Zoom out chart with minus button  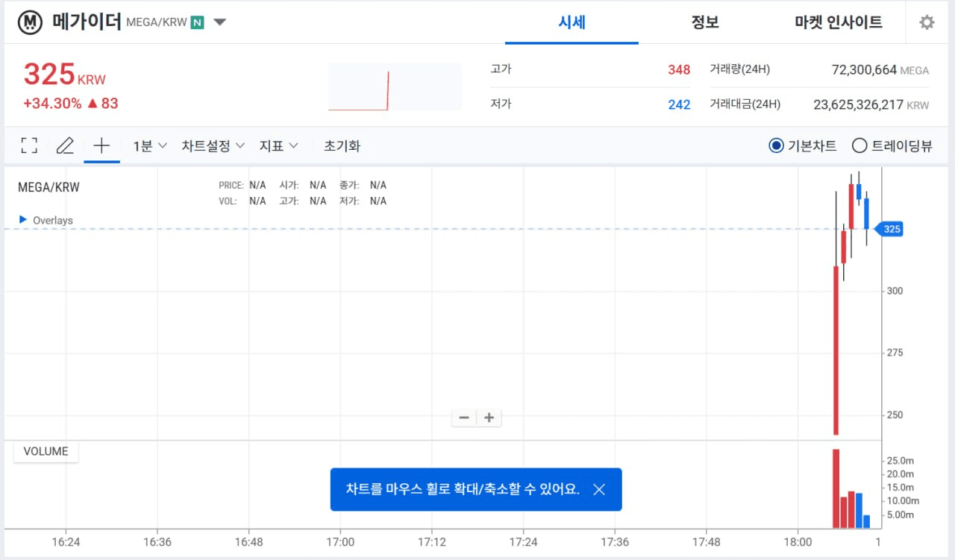coord(464,418)
